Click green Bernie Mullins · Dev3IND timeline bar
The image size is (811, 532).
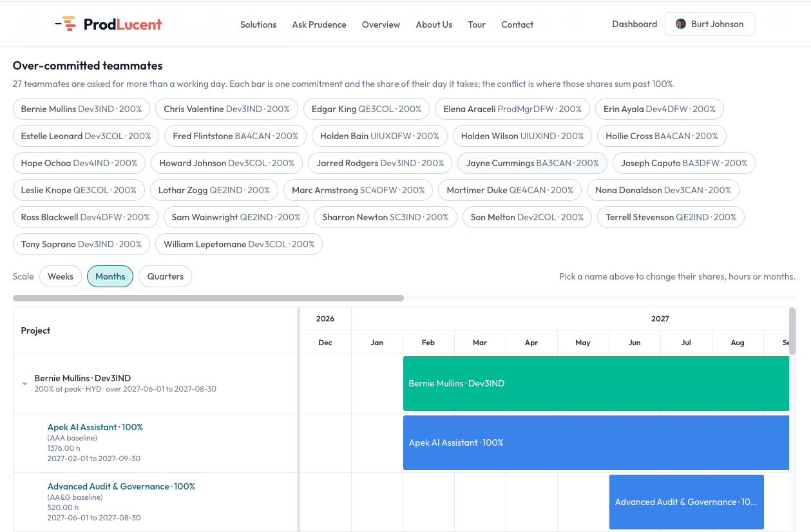coord(596,383)
